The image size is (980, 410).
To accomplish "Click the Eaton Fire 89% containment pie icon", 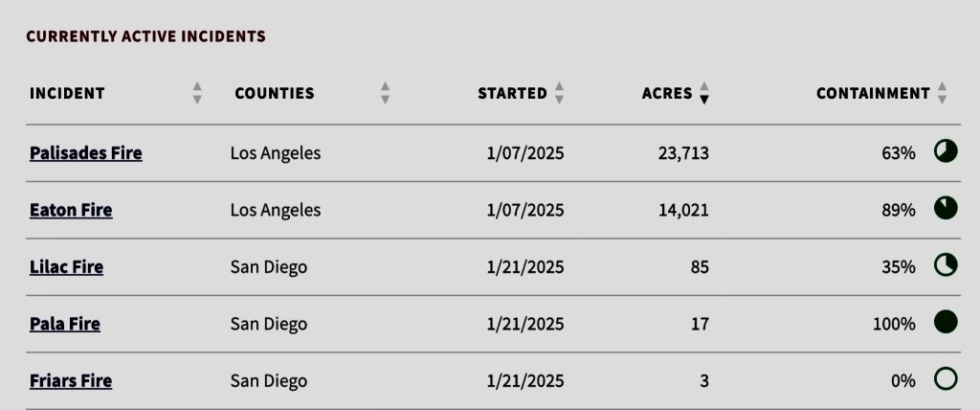I will (946, 209).
